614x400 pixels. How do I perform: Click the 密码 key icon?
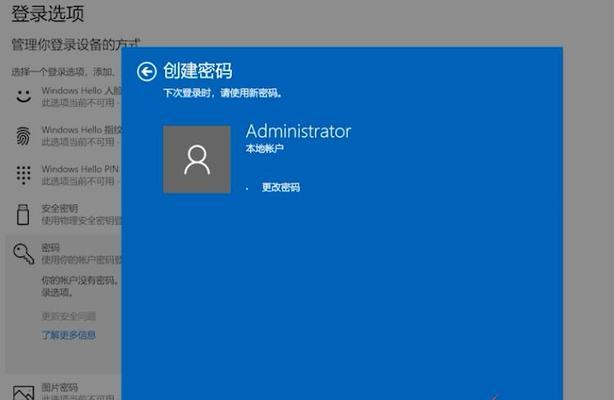23,254
